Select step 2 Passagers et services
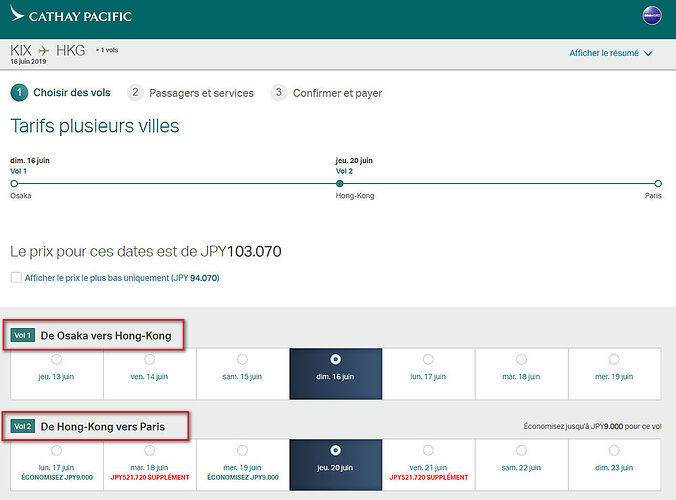This screenshot has height=500, width=676. click(x=191, y=93)
